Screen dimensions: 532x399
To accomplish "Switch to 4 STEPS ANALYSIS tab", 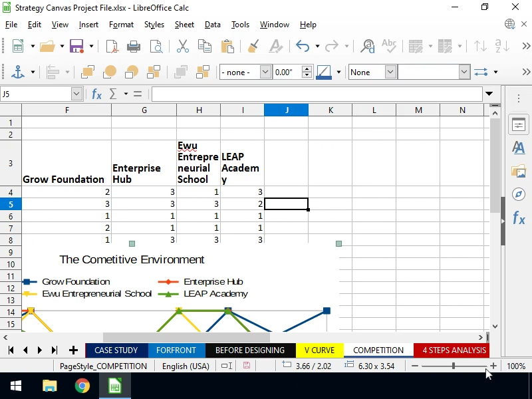I will pyautogui.click(x=452, y=350).
